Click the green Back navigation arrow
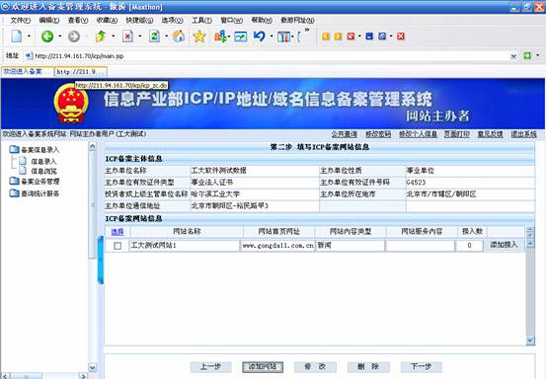 pyautogui.click(x=47, y=36)
